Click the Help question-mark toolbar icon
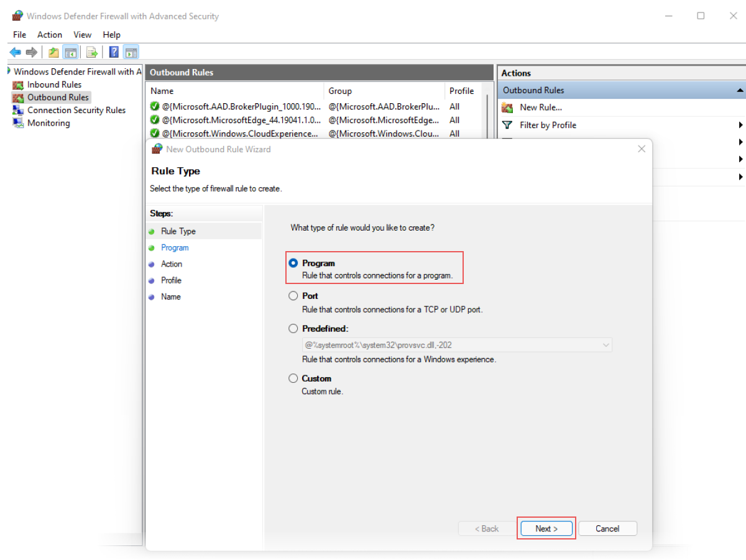This screenshot has width=746, height=560. tap(114, 52)
